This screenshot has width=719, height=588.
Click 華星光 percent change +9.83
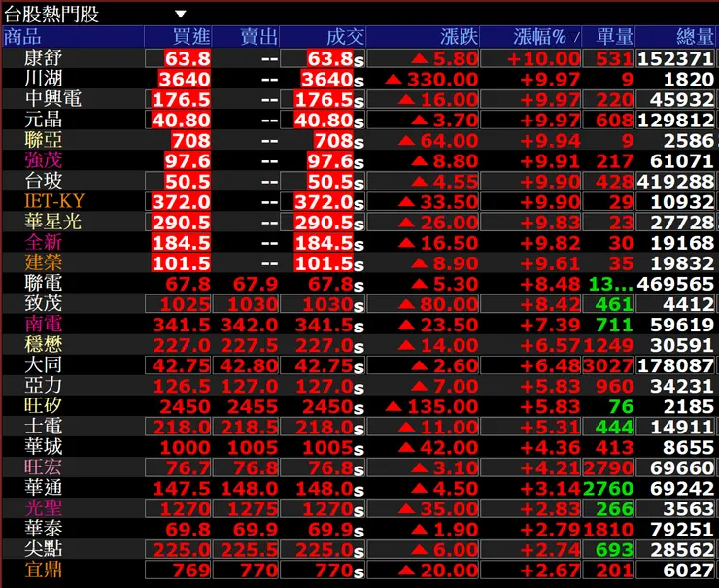pos(550,223)
